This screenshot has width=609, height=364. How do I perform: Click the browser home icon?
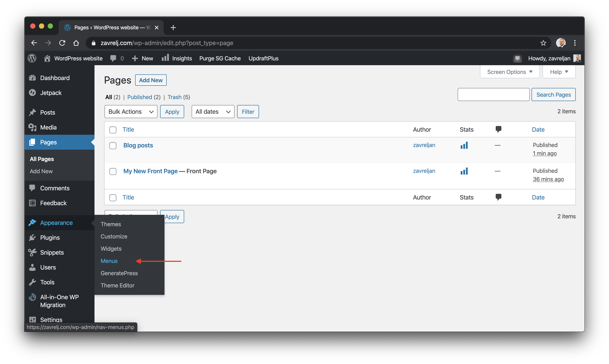point(76,43)
